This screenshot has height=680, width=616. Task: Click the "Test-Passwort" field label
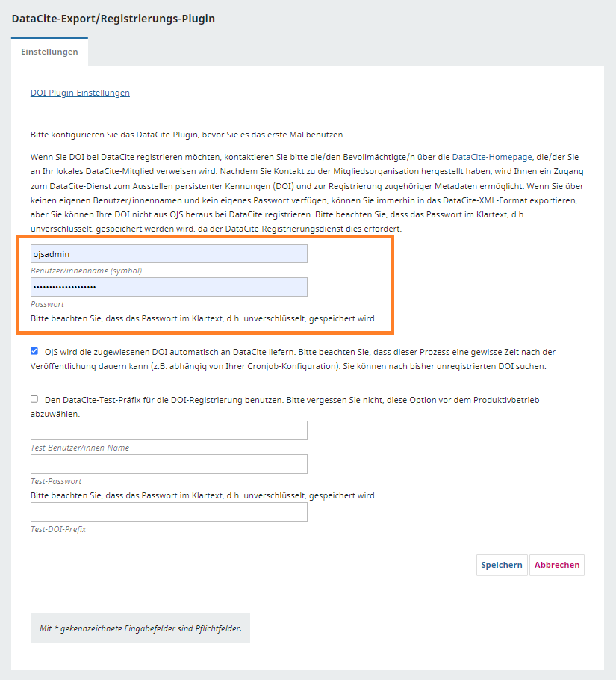(x=56, y=481)
